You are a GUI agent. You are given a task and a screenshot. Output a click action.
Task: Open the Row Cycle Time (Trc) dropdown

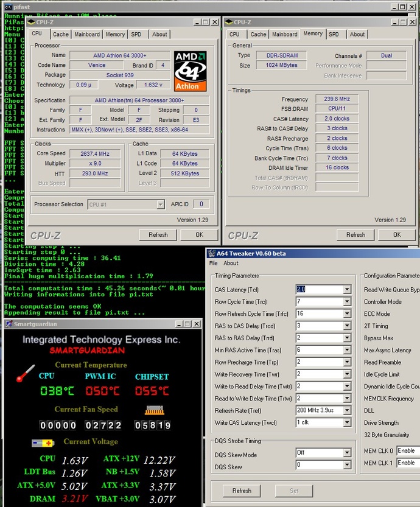(x=347, y=301)
